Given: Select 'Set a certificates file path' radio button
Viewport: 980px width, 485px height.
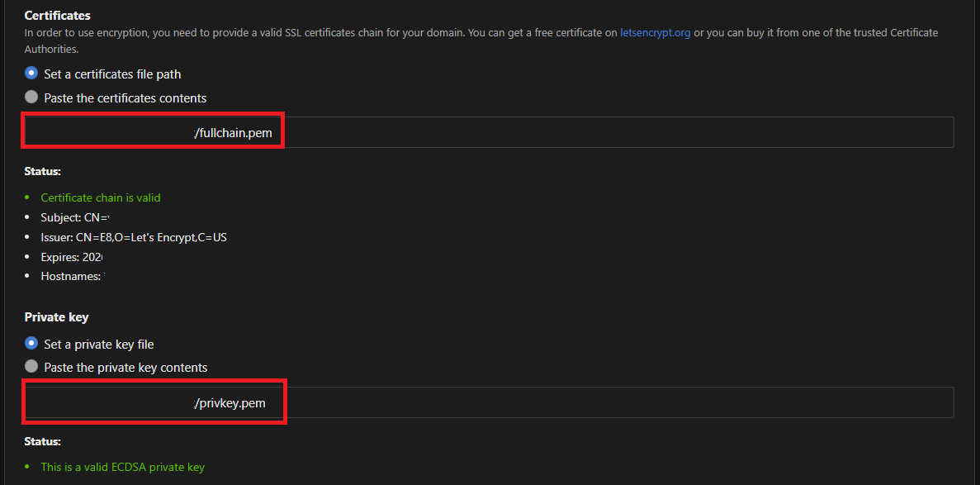Looking at the screenshot, I should (31, 74).
